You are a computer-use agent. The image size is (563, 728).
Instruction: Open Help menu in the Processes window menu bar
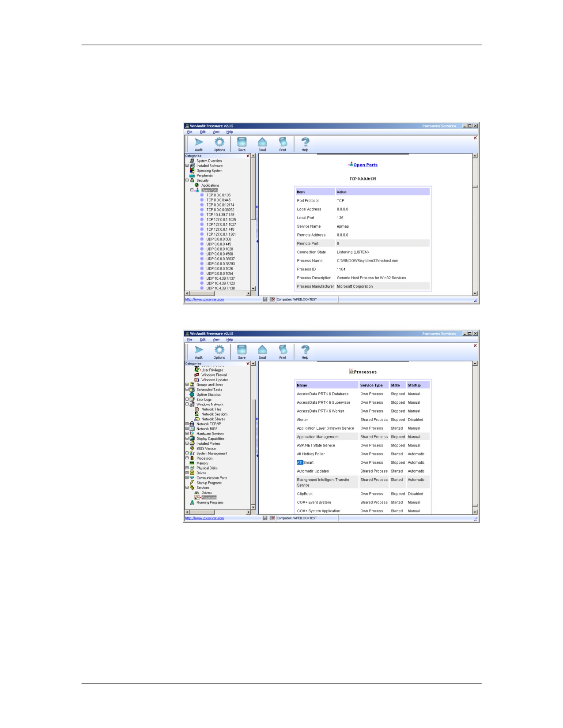click(x=230, y=340)
